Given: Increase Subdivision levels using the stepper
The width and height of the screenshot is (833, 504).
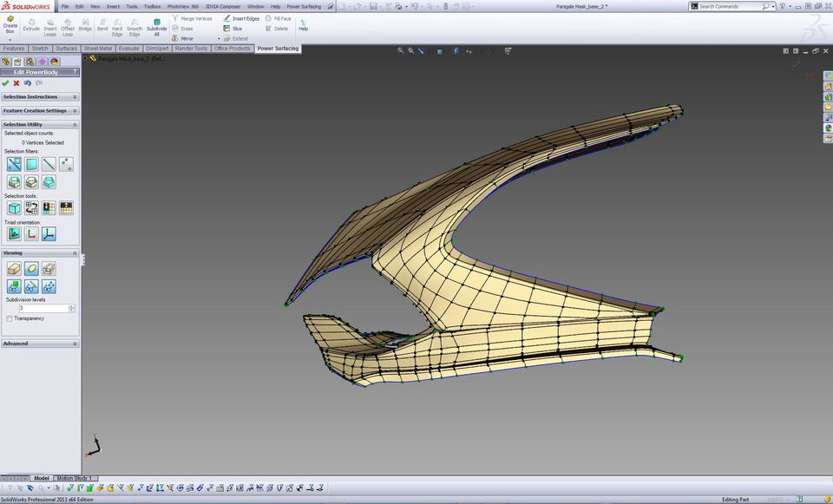Looking at the screenshot, I should click(73, 305).
